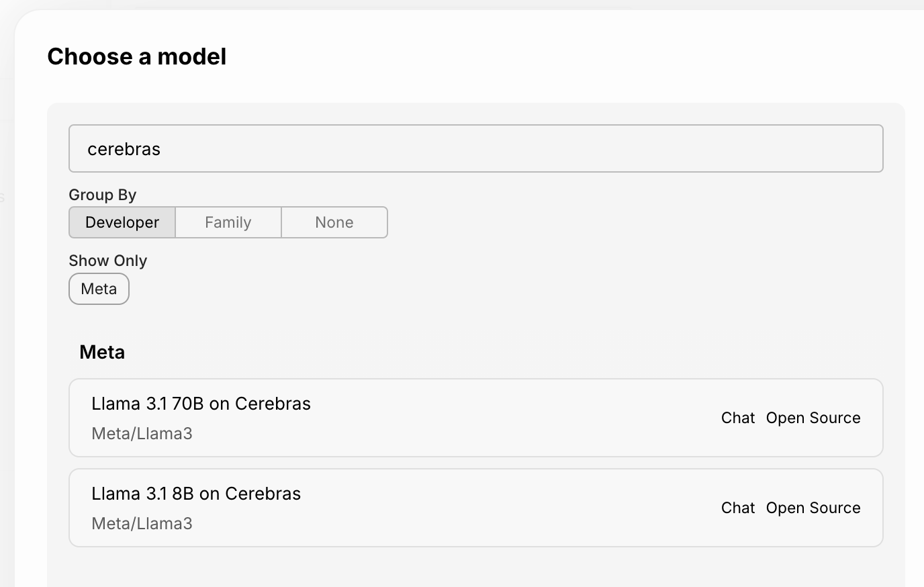924x587 pixels.
Task: Click the Meta/Llama3 subtitle under Llama 3.1 8B
Action: point(142,524)
